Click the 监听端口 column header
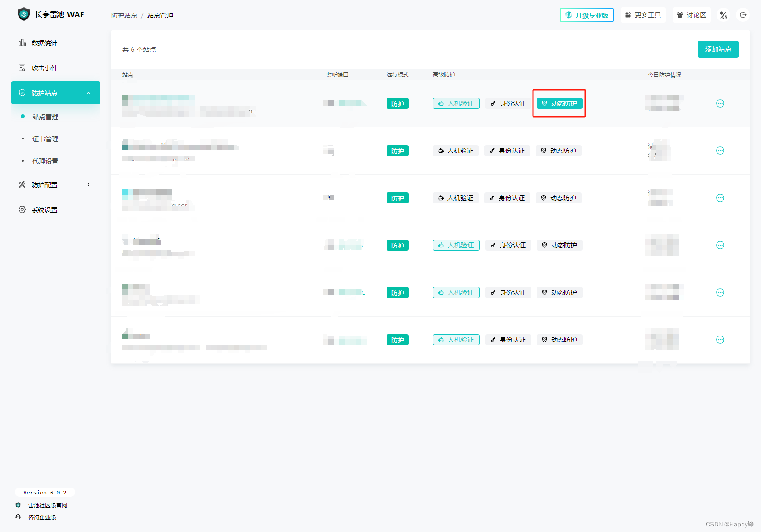Screen dimensions: 761x532 coord(337,75)
